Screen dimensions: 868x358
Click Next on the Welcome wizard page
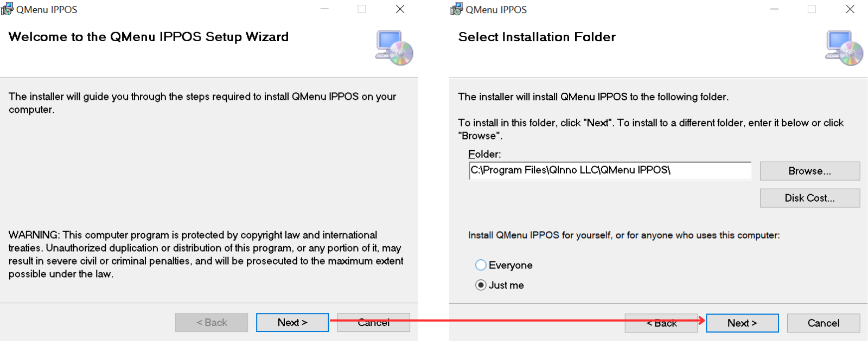(292, 323)
